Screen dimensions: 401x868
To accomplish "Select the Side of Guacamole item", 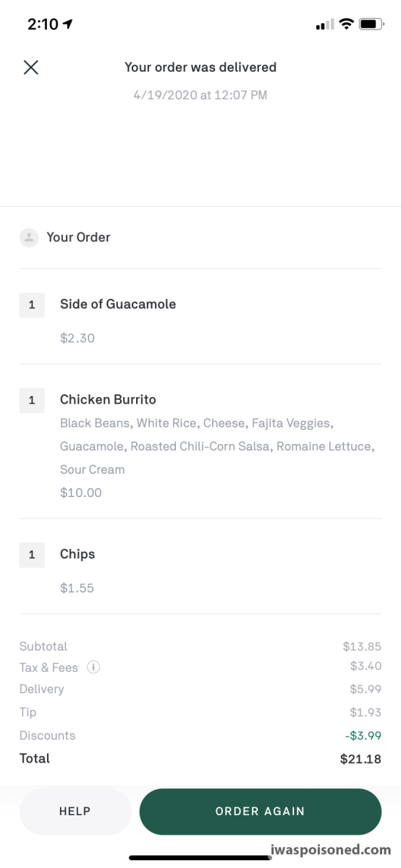I will 118,304.
